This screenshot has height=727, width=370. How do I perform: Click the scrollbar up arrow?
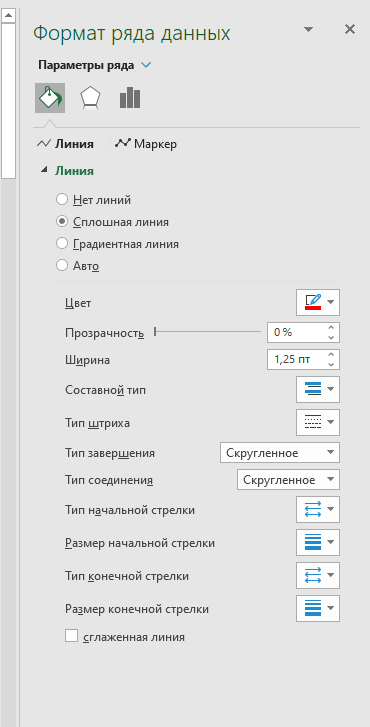pyautogui.click(x=8, y=16)
